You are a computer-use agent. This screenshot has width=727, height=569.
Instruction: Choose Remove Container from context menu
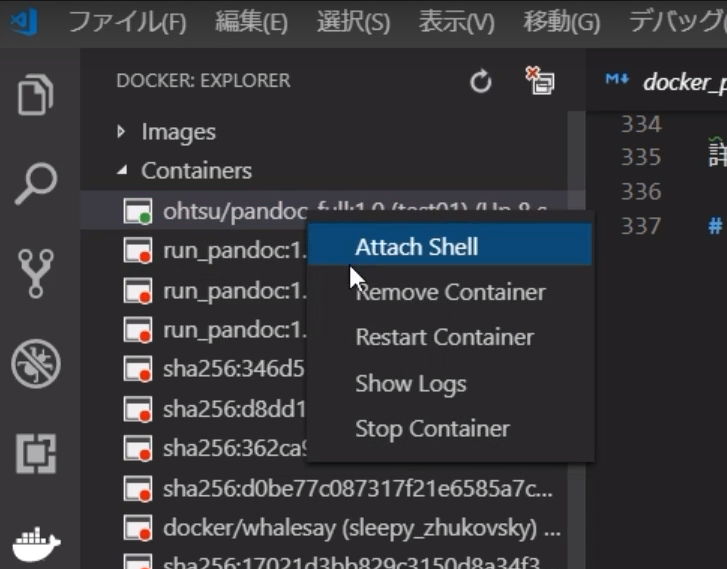pos(450,292)
